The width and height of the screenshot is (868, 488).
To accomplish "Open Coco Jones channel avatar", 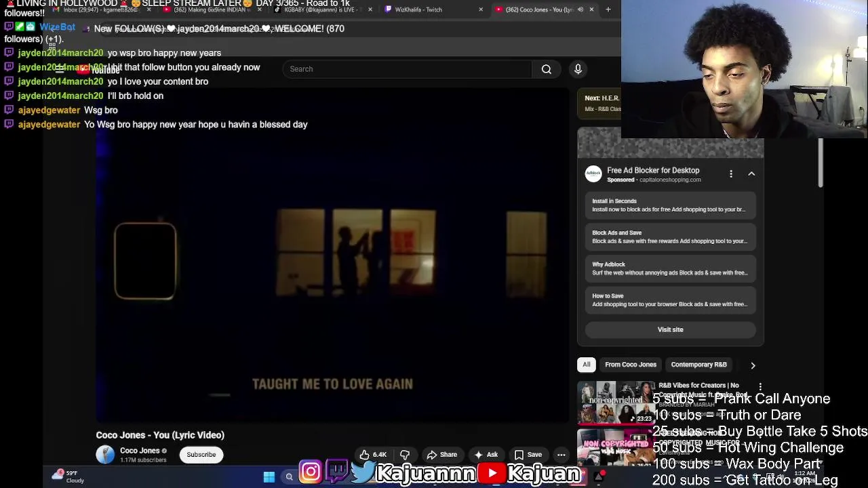I will pos(105,455).
